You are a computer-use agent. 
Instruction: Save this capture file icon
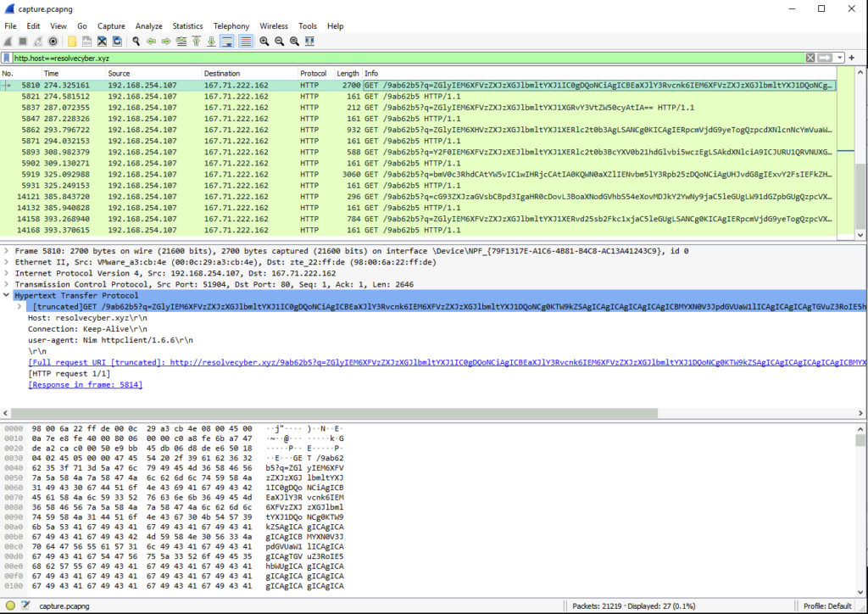(87, 42)
